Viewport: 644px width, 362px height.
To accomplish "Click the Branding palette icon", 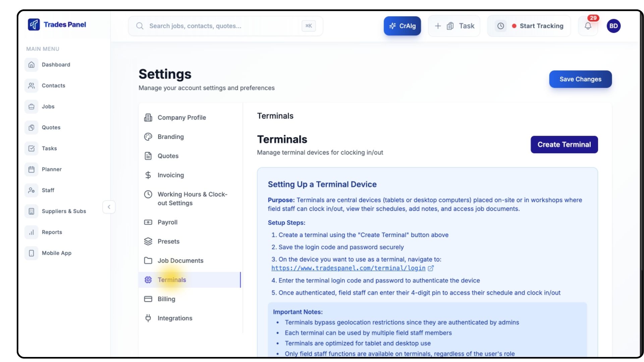I will click(x=148, y=137).
